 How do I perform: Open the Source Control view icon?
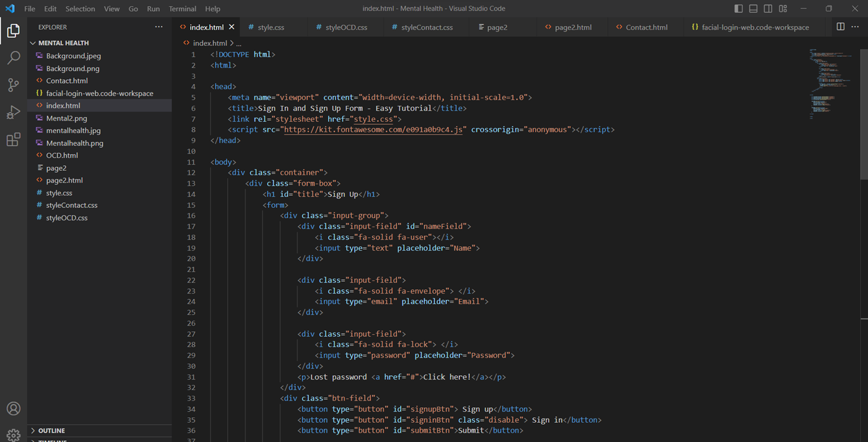point(13,85)
